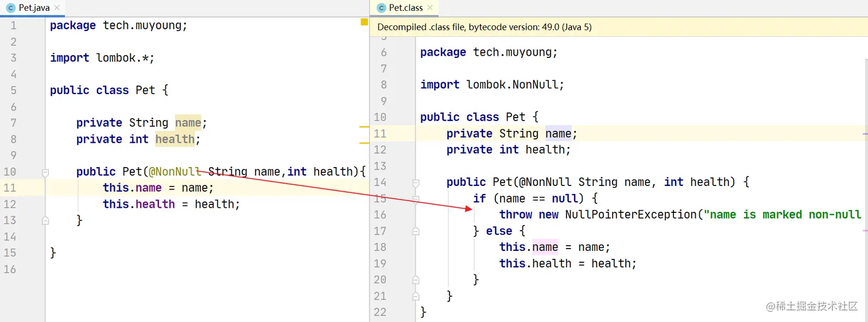Click 'private int health;' in Pet.class
The image size is (868, 322).
pos(509,150)
